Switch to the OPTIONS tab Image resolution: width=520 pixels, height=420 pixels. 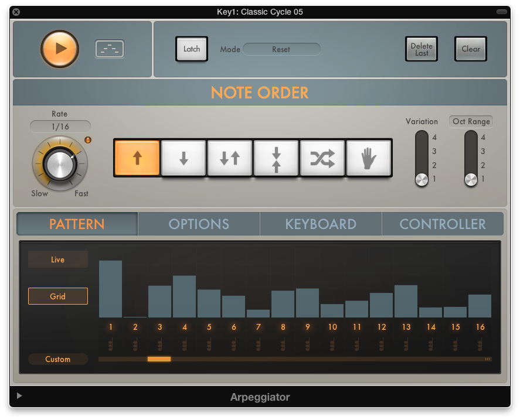click(199, 224)
